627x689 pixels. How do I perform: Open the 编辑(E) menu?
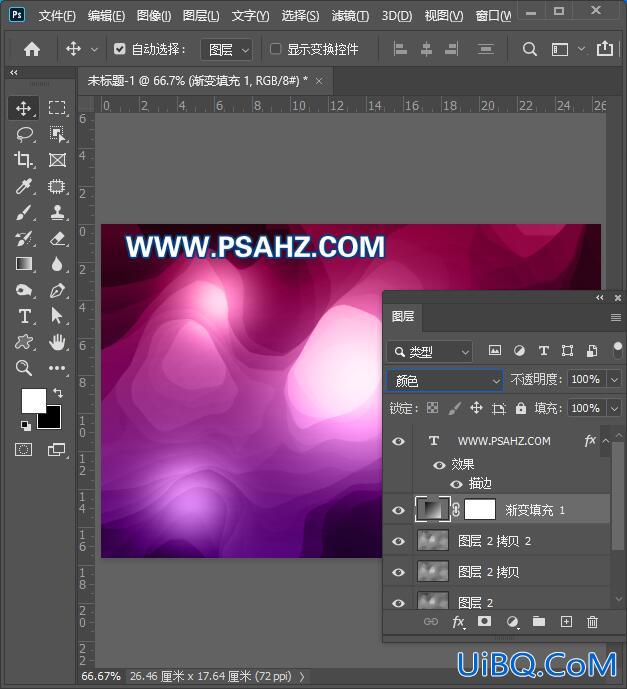pos(106,16)
